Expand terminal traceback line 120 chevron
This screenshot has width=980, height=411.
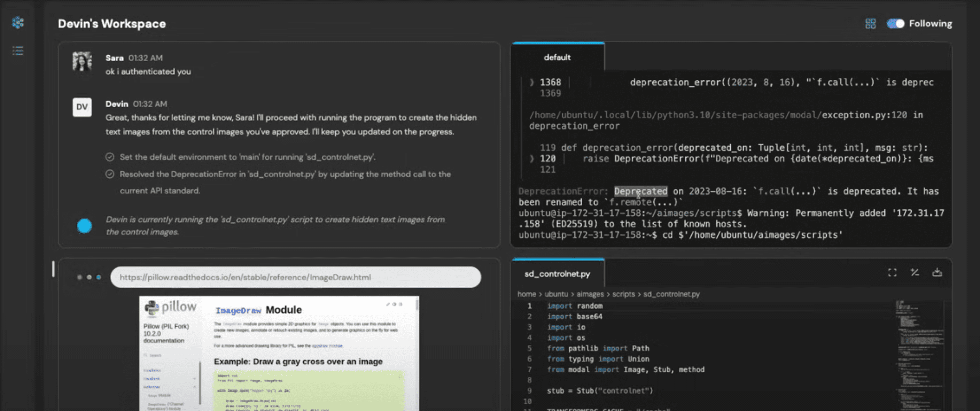coord(532,159)
